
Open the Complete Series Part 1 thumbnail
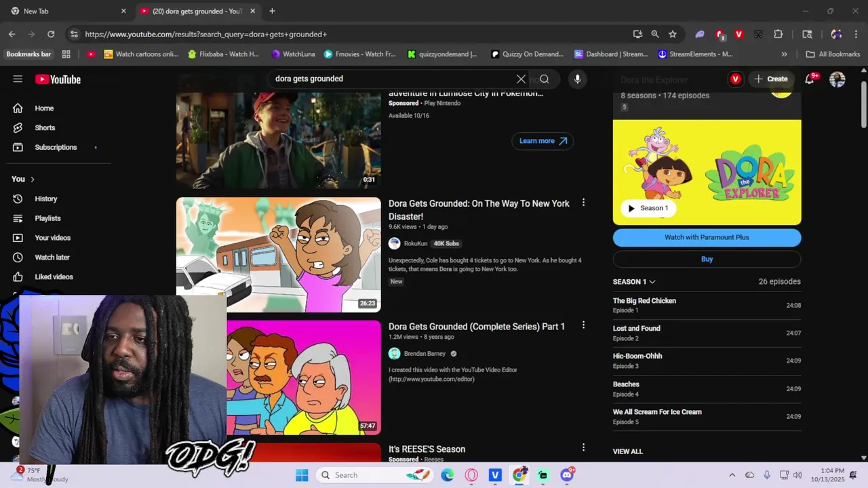click(304, 378)
